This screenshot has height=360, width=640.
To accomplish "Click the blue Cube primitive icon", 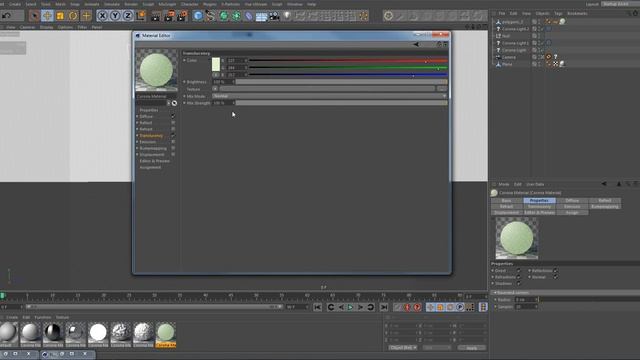I will pyautogui.click(x=198, y=16).
